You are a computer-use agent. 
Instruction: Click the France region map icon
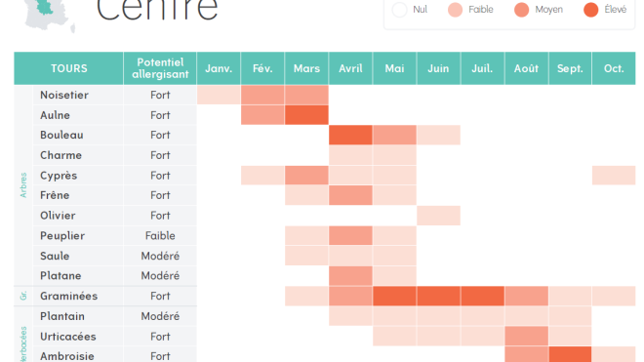(50, 16)
